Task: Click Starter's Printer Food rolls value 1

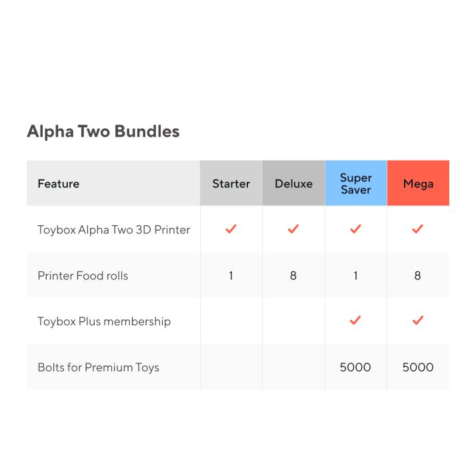Action: (231, 275)
